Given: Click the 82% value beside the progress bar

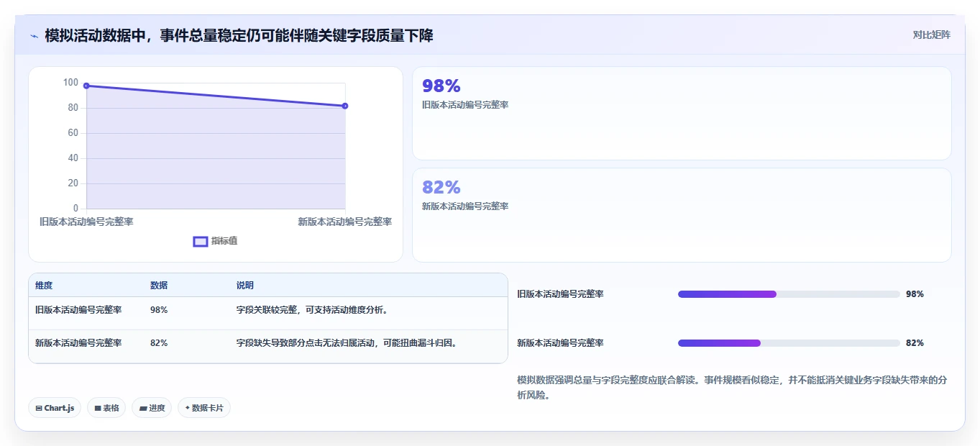Looking at the screenshot, I should (x=915, y=343).
